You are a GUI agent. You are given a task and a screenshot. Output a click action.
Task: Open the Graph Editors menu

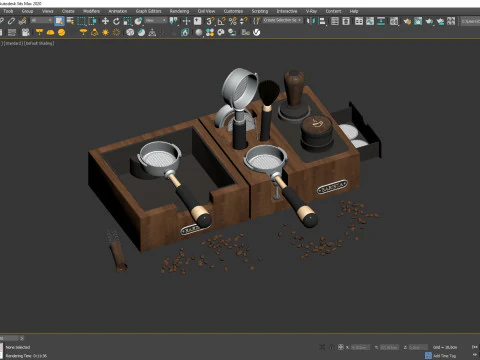pos(148,11)
